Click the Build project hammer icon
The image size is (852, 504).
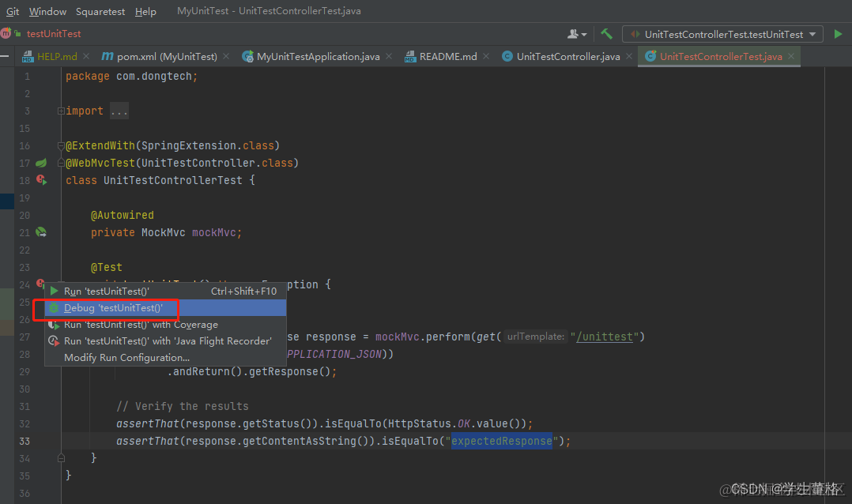click(606, 34)
